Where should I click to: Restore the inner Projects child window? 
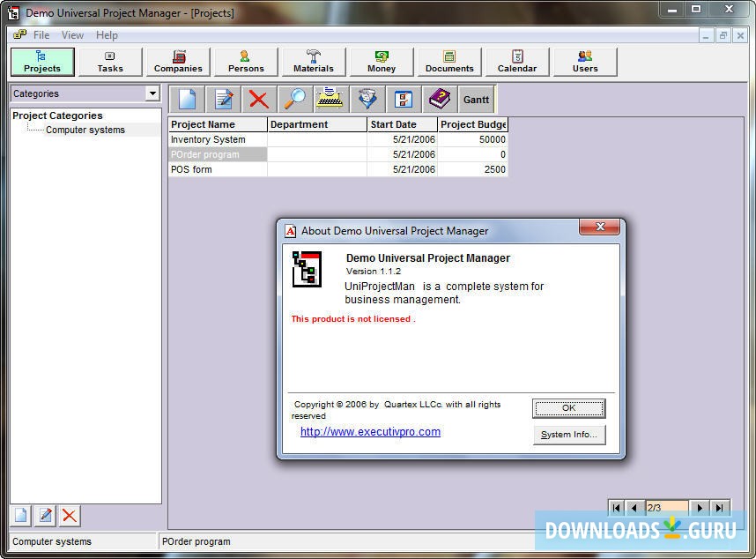coord(723,35)
